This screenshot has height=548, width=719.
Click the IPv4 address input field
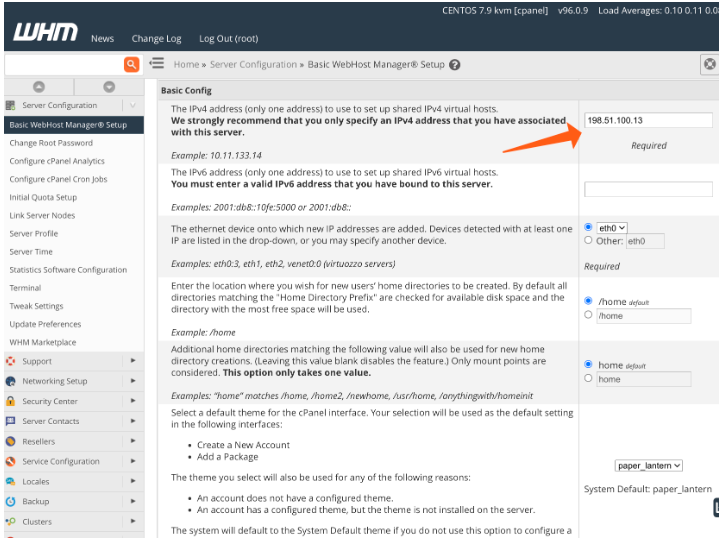648,120
